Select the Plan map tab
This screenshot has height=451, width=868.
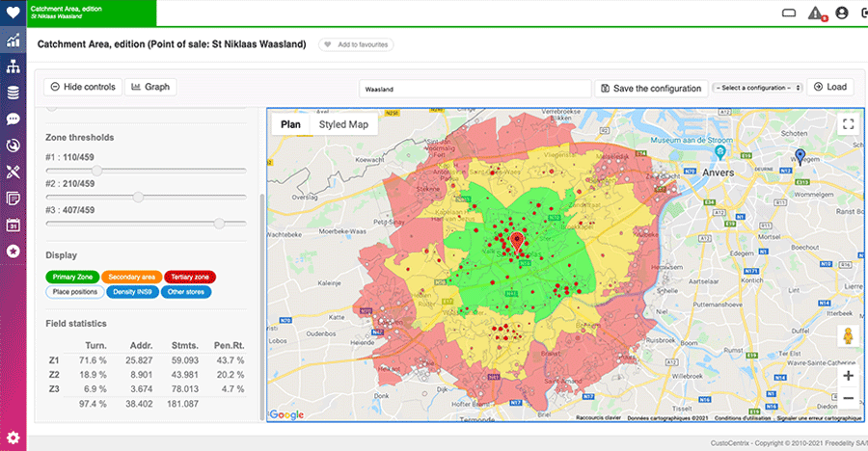point(290,124)
